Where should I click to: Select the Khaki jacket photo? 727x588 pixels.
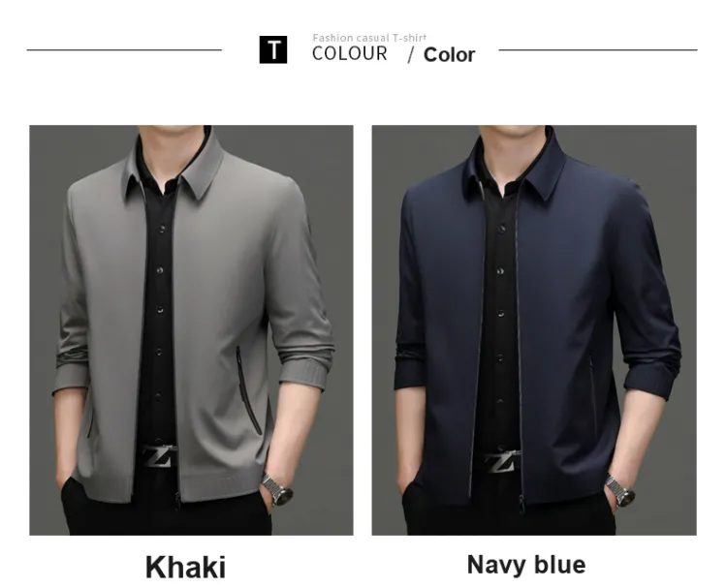[x=192, y=330]
